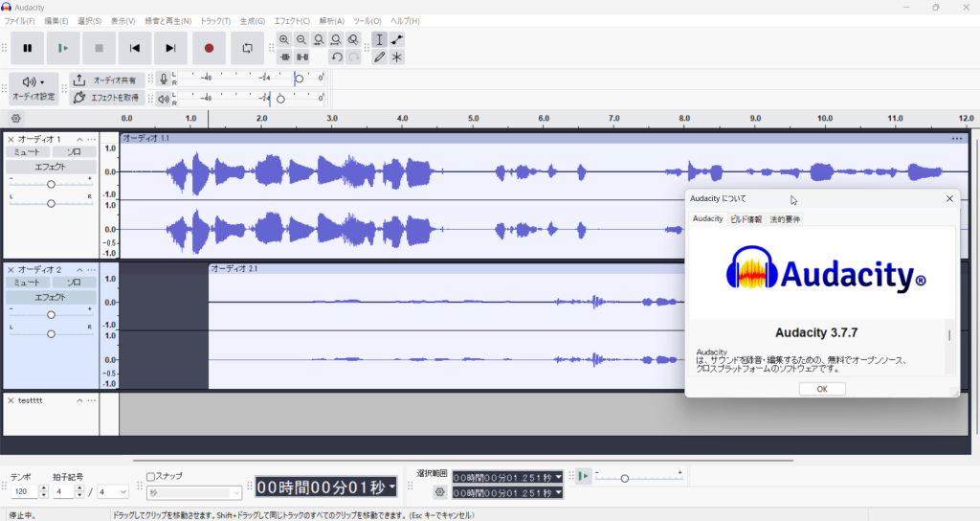Open timeline options gear icon
This screenshot has width=980, height=521.
(16, 118)
